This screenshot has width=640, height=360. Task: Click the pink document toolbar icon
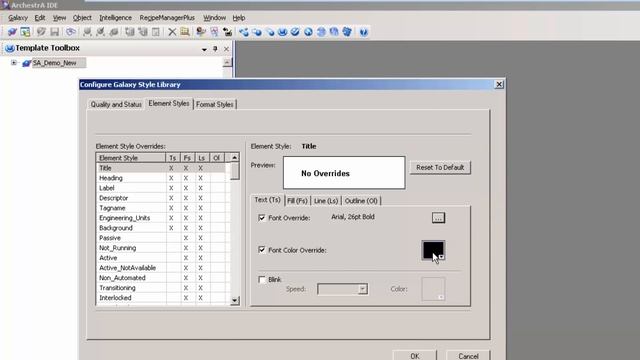pyautogui.click(x=214, y=32)
